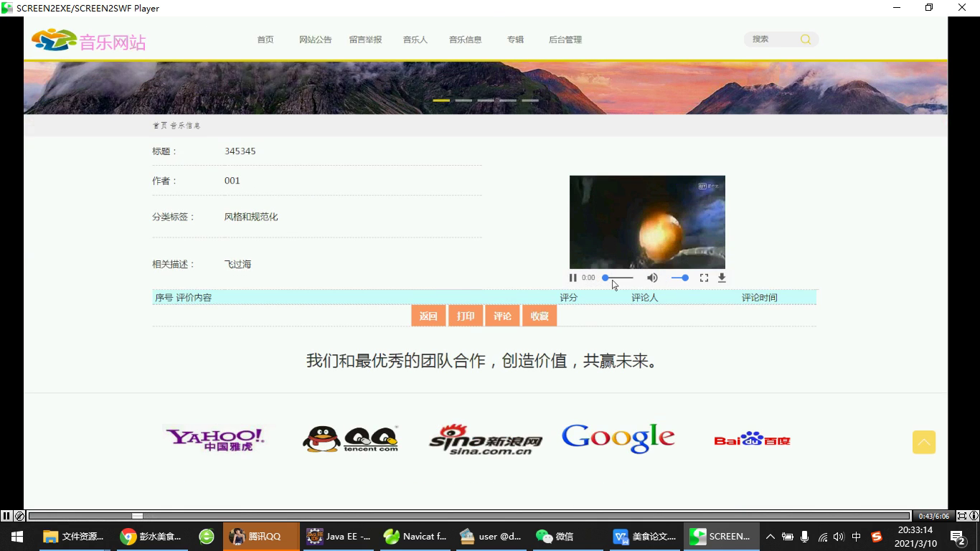Open the notification center icon
Viewport: 980px width, 551px height.
click(958, 537)
